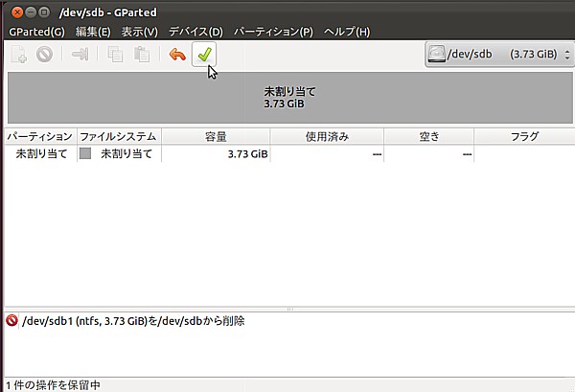This screenshot has width=575, height=392.
Task: Open the 編集(E) menu
Action: 93,32
